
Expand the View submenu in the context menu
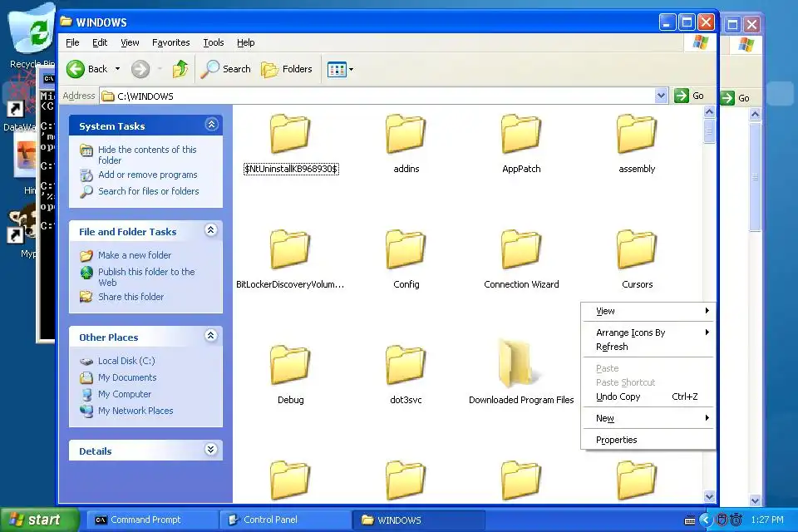click(648, 311)
